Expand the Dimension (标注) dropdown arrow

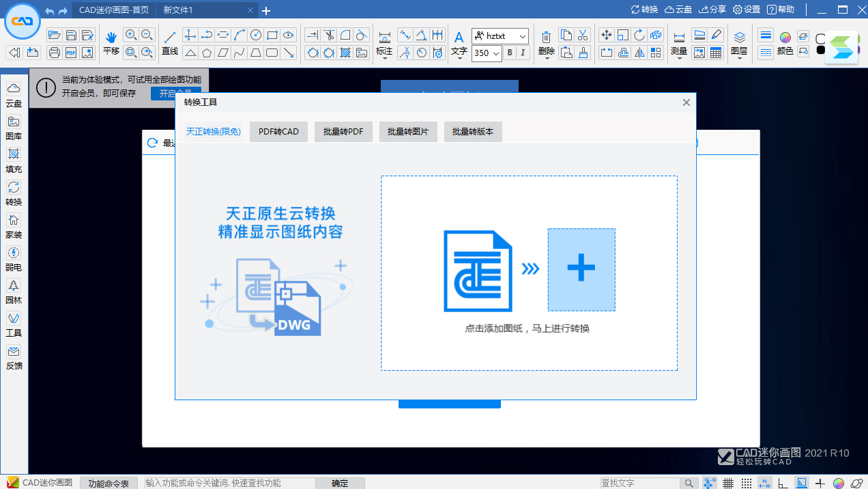click(x=385, y=59)
